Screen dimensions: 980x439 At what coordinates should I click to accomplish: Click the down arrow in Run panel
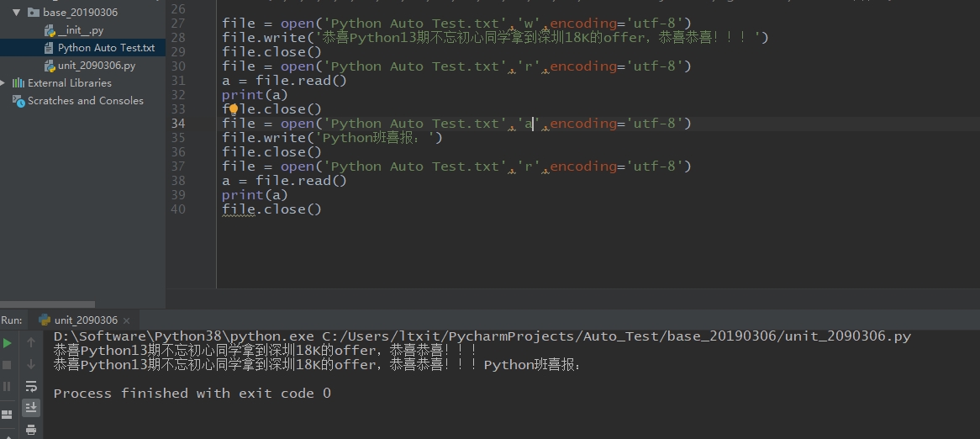pos(31,365)
